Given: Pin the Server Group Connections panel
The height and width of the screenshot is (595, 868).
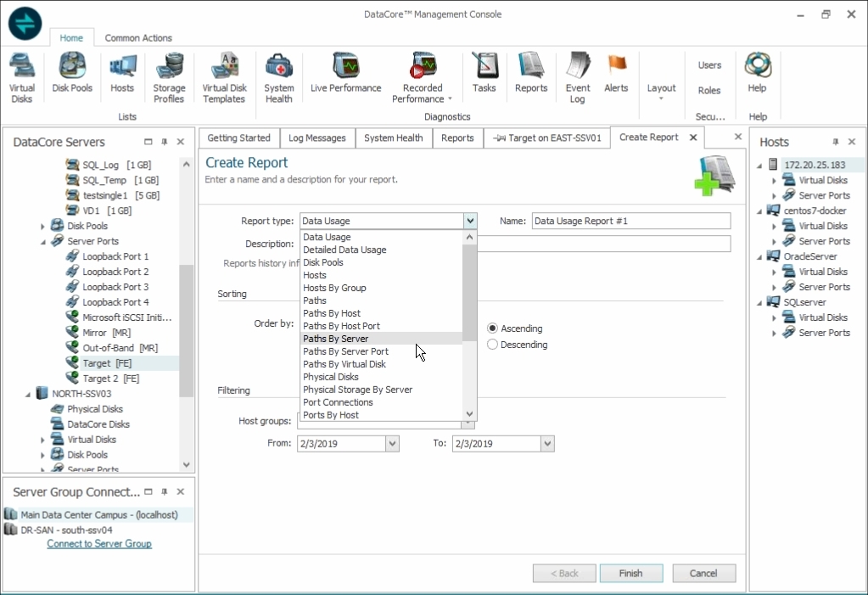Looking at the screenshot, I should click(x=165, y=492).
